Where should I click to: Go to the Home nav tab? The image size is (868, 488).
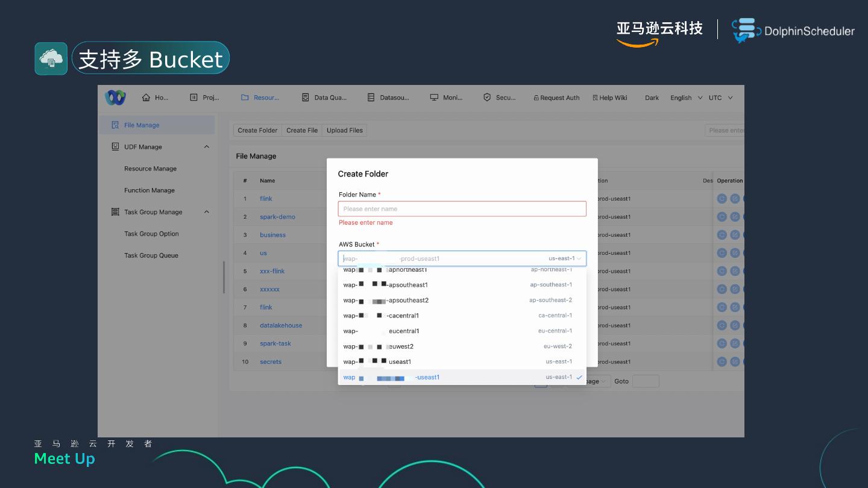[156, 98]
